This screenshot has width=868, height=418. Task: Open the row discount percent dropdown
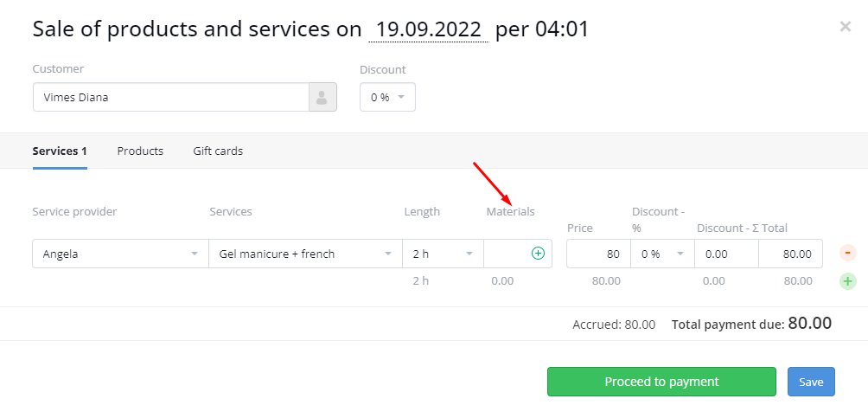(662, 254)
